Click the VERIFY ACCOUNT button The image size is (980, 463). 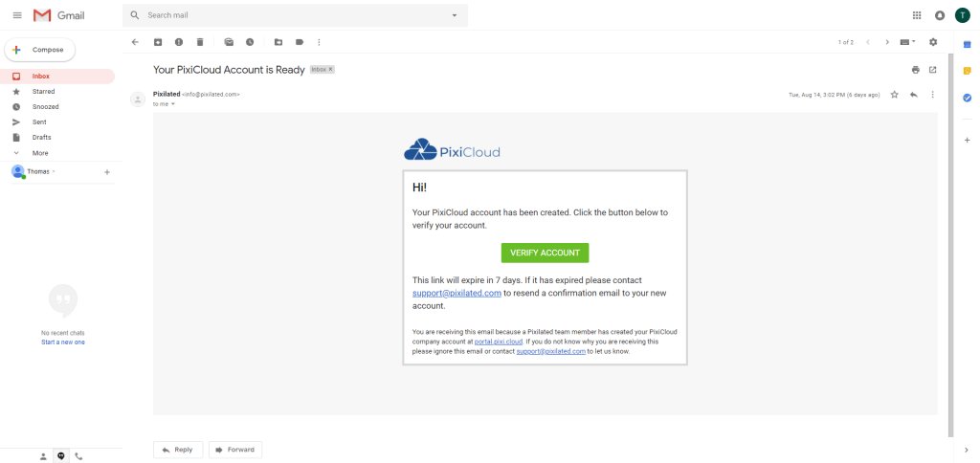pyautogui.click(x=545, y=254)
